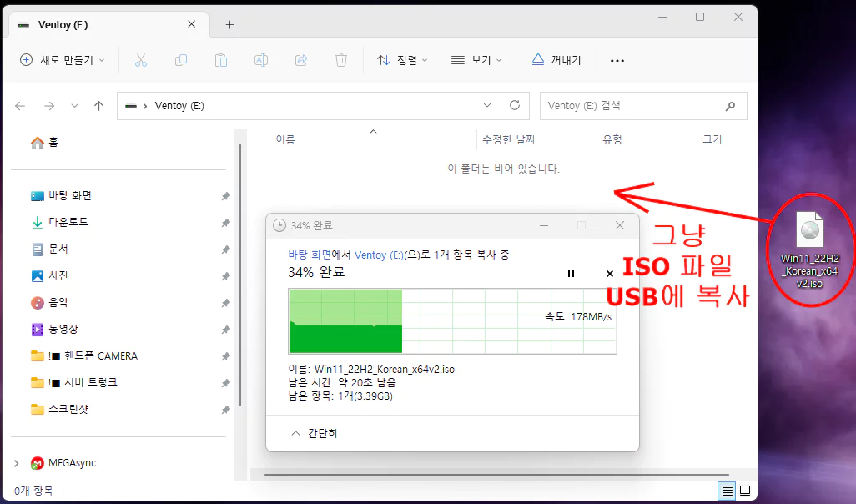Viewport: 856px width, 504px height.
Task: Click the pin icon next to 음악
Action: [x=225, y=303]
